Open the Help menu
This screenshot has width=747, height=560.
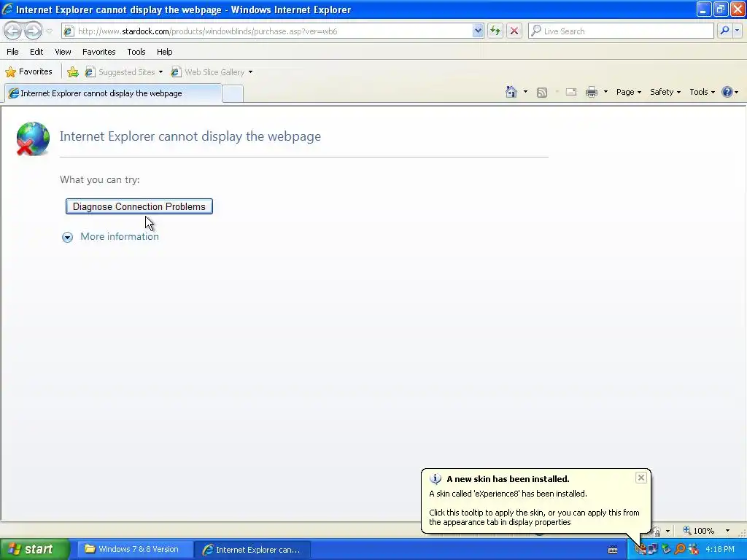tap(164, 52)
